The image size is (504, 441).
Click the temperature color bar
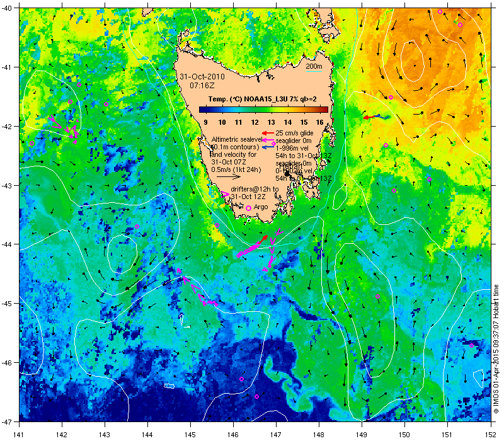(263, 110)
